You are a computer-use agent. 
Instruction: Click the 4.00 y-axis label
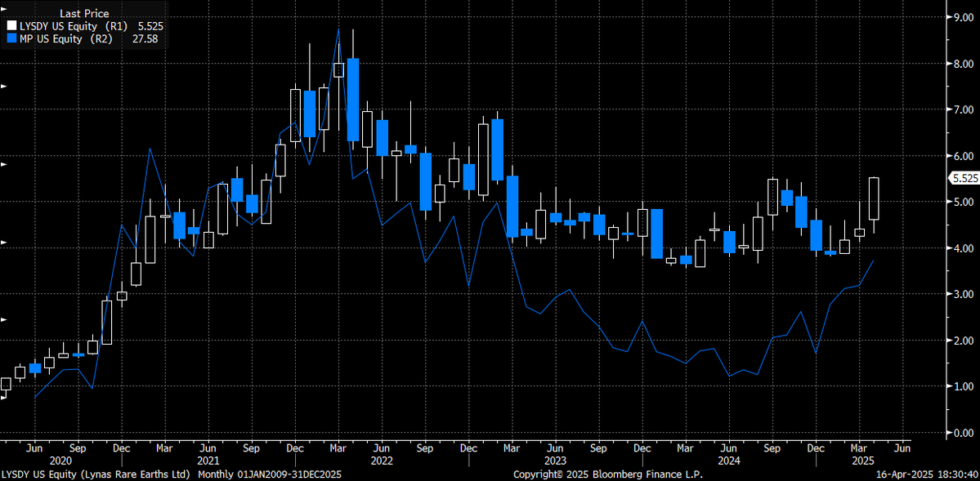click(963, 248)
